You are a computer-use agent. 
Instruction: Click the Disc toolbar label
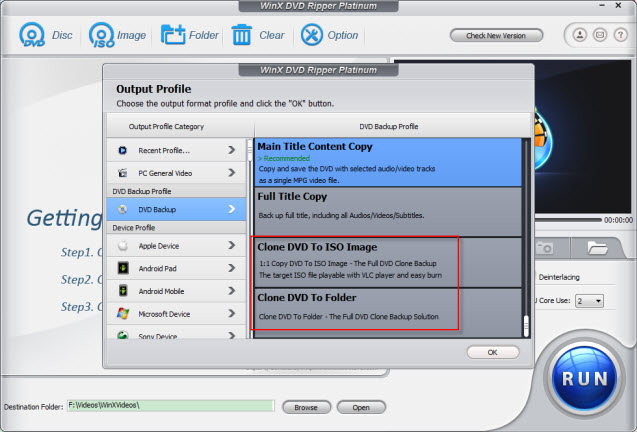coord(62,35)
